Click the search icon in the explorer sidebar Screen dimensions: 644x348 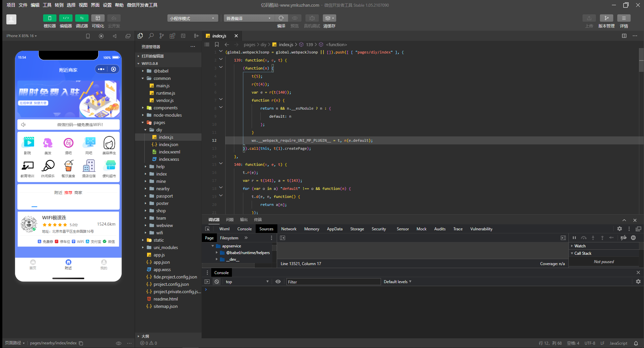coord(151,36)
